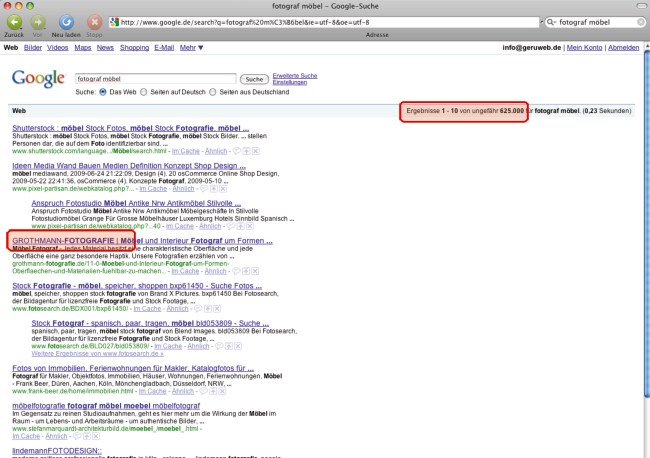Expand the Mehr dropdown menu
The width and height of the screenshot is (650, 458).
[191, 48]
